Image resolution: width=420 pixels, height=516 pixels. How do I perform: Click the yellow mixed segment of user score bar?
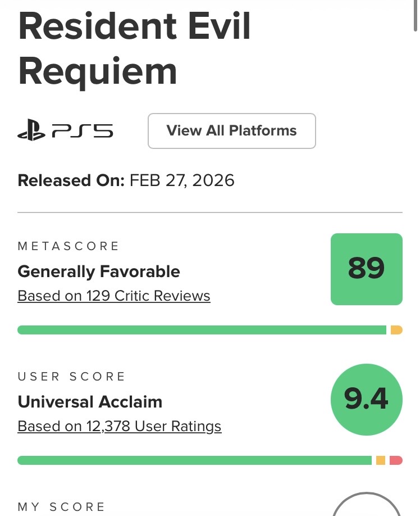tap(380, 460)
